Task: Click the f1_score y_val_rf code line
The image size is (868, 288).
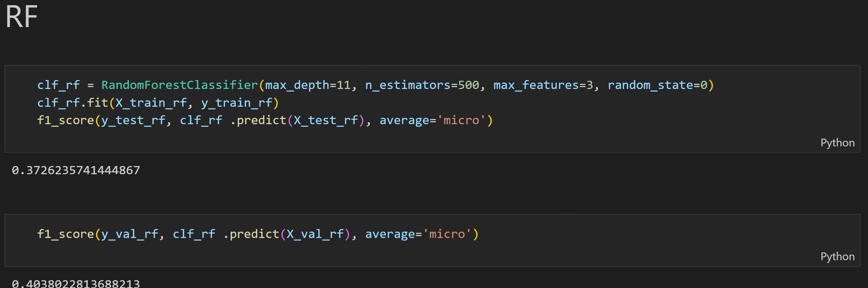Action: (x=258, y=234)
